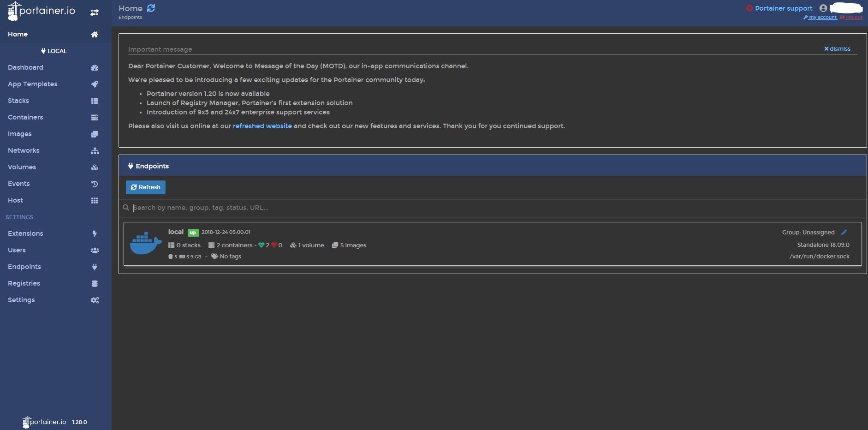This screenshot has width=868, height=430.
Task: Click the user account avatar icon
Action: tap(823, 8)
